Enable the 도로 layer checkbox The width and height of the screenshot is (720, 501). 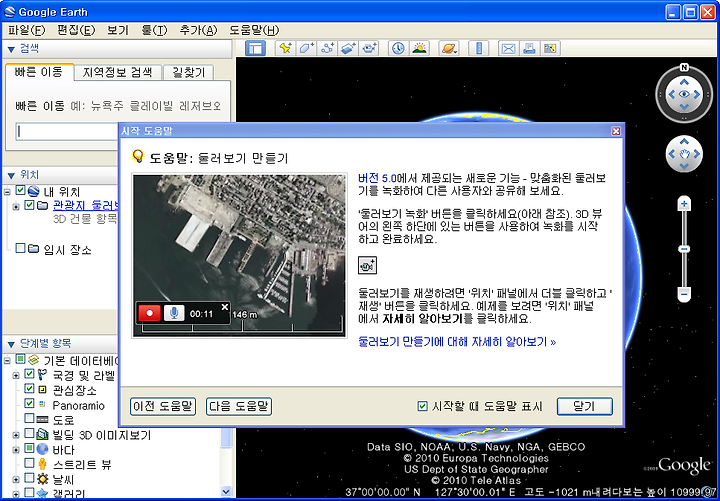click(x=29, y=418)
